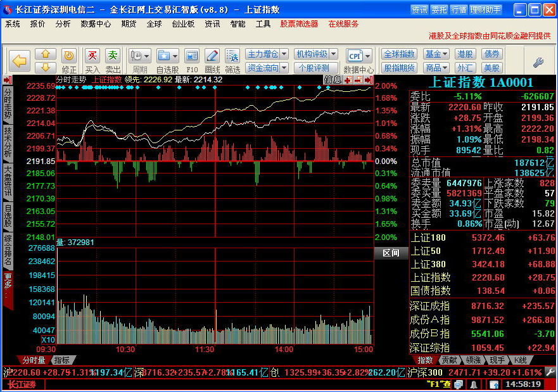Open the red 股票筛选器 menu item

tap(299, 24)
